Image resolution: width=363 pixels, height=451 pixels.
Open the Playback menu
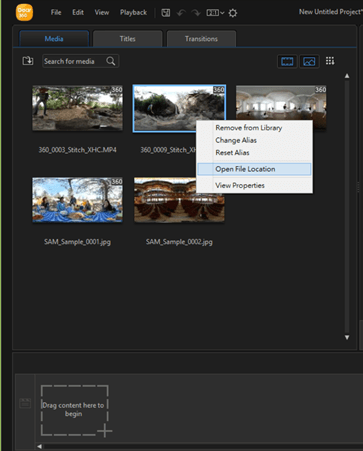coord(133,12)
